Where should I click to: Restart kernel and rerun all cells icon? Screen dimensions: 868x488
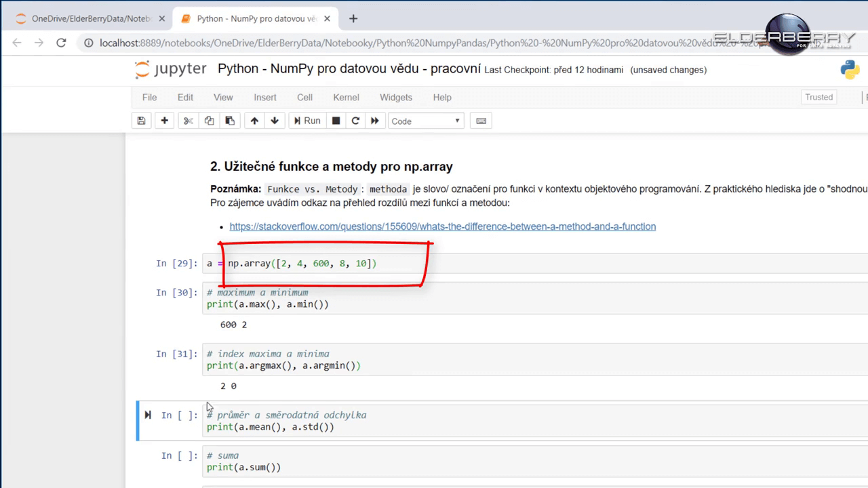[374, 121]
